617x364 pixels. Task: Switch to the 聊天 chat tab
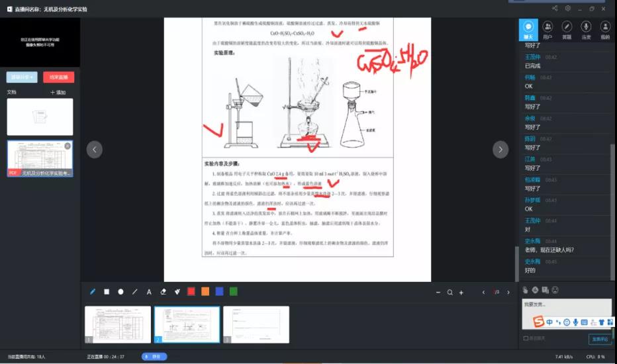(x=528, y=30)
